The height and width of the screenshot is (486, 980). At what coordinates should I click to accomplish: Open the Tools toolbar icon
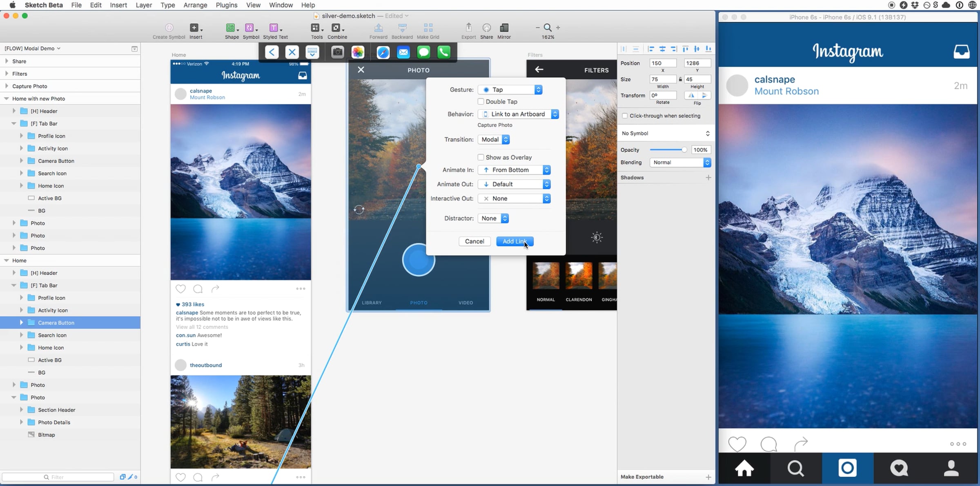[316, 28]
